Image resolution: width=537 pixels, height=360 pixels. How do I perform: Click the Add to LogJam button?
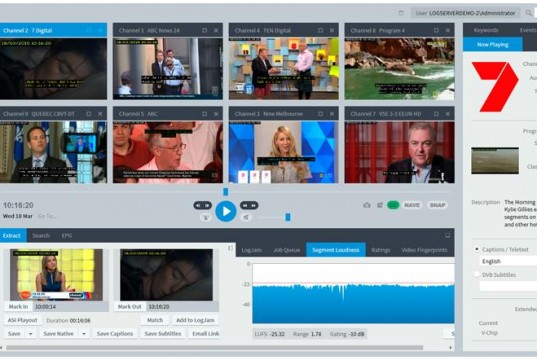[x=195, y=320]
